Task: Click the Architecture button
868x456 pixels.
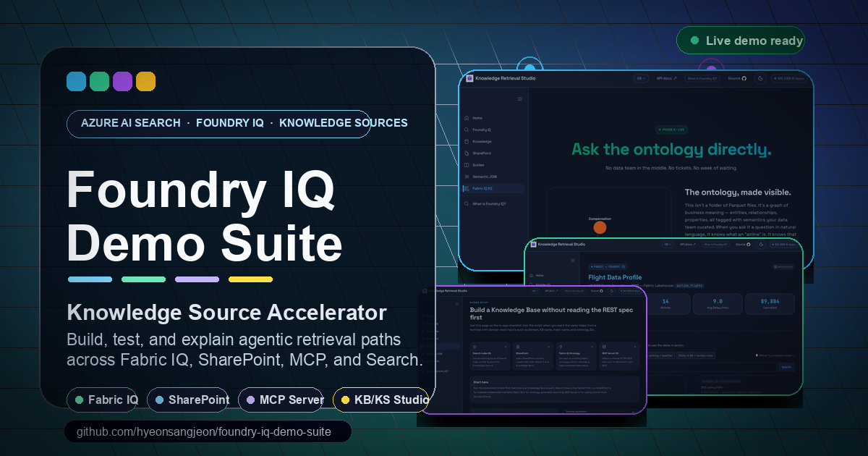Action: (783, 267)
